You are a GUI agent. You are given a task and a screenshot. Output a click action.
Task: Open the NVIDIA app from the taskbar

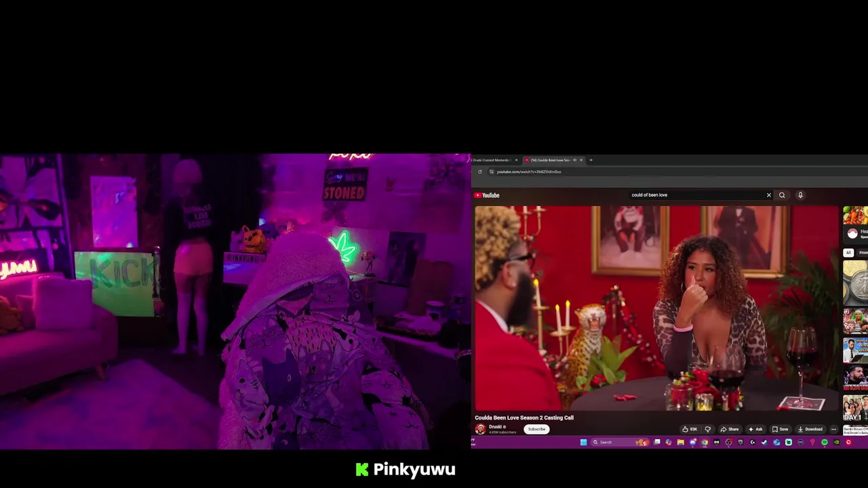836,442
